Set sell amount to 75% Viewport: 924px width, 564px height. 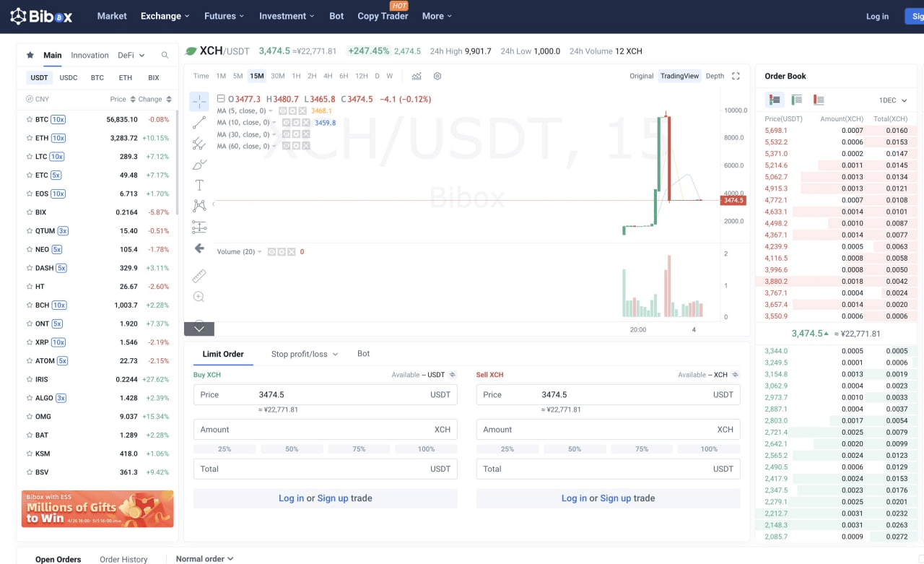click(x=642, y=449)
